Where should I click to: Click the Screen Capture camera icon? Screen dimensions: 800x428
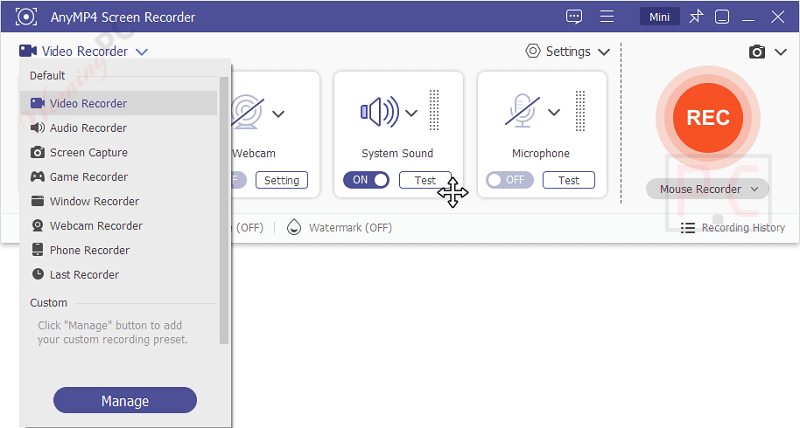pyautogui.click(x=37, y=152)
